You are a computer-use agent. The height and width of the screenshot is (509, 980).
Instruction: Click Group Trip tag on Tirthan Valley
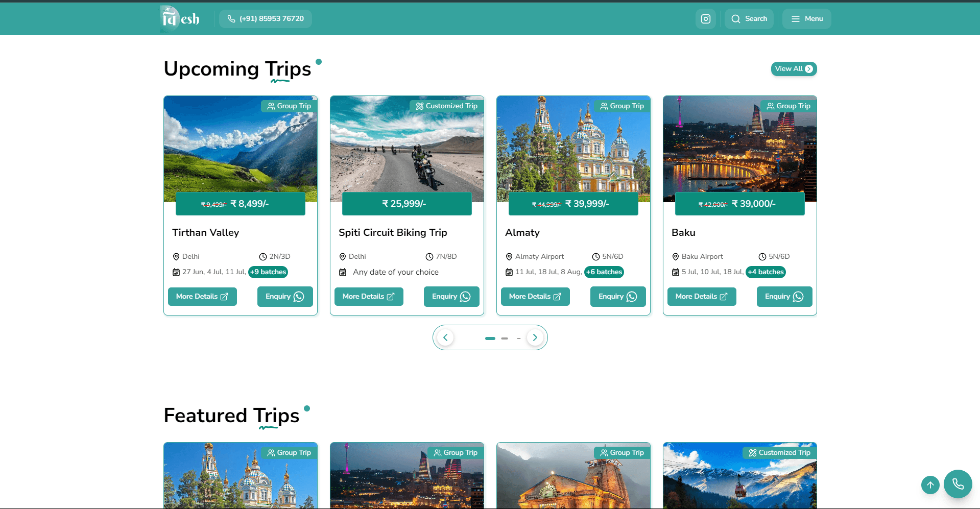pyautogui.click(x=289, y=106)
